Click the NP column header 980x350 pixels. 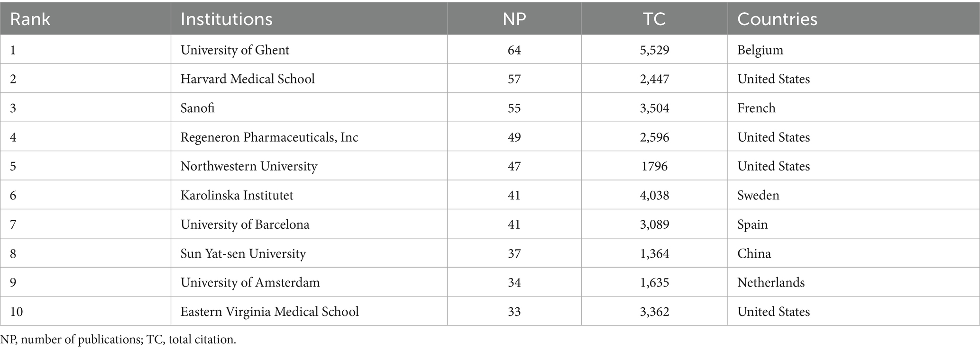coord(514,19)
